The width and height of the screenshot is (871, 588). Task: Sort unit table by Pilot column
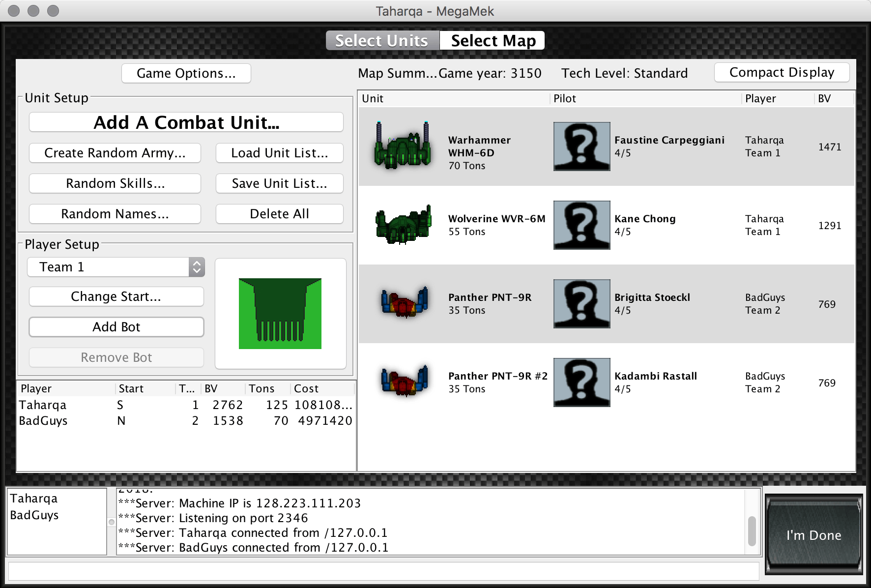click(645, 98)
